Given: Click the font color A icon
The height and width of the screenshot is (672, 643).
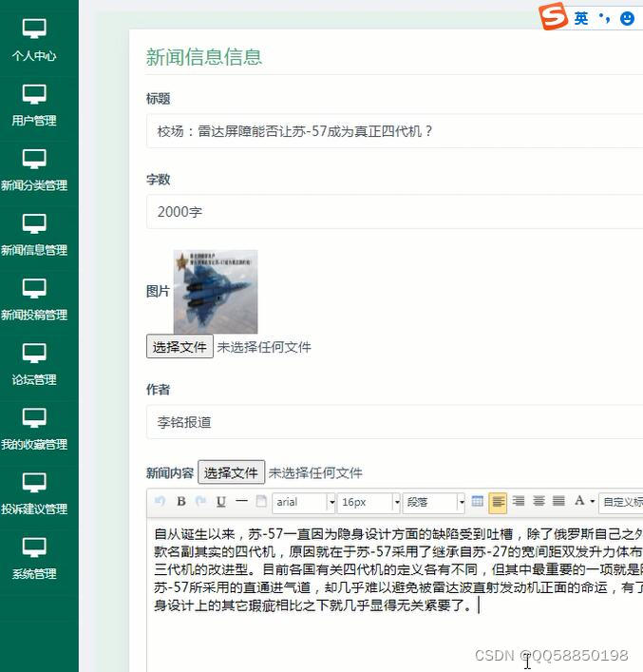Looking at the screenshot, I should (x=579, y=501).
